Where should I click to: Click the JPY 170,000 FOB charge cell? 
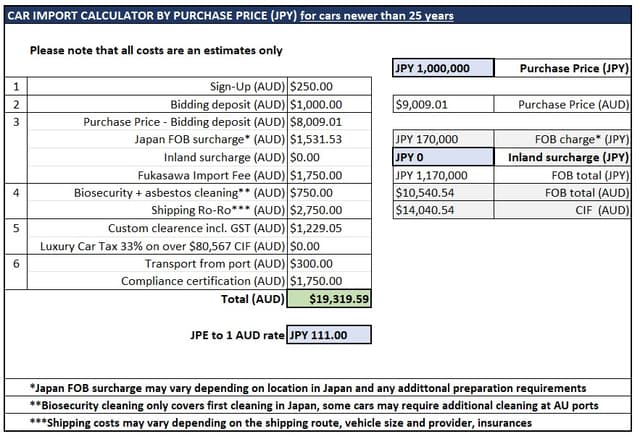click(443, 139)
